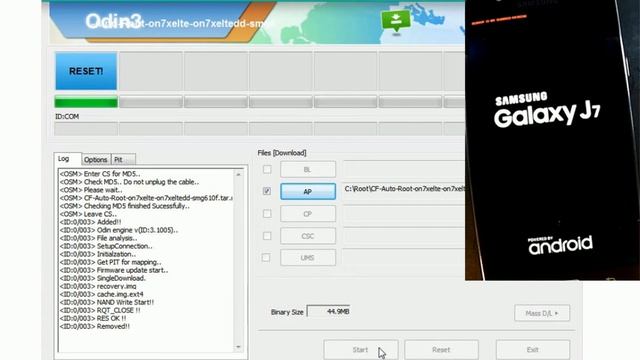The height and width of the screenshot is (360, 640).
Task: Open the Pit tab
Action: click(123, 160)
